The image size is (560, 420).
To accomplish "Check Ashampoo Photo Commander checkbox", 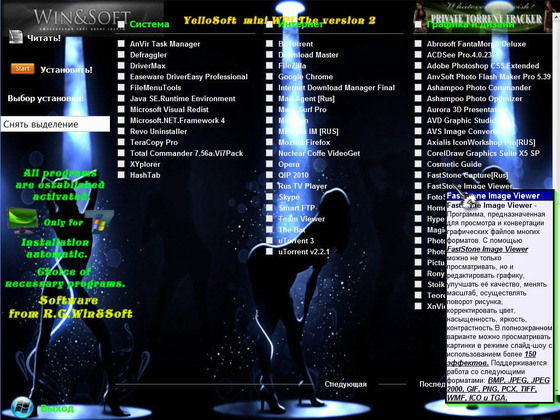I will coord(418,88).
